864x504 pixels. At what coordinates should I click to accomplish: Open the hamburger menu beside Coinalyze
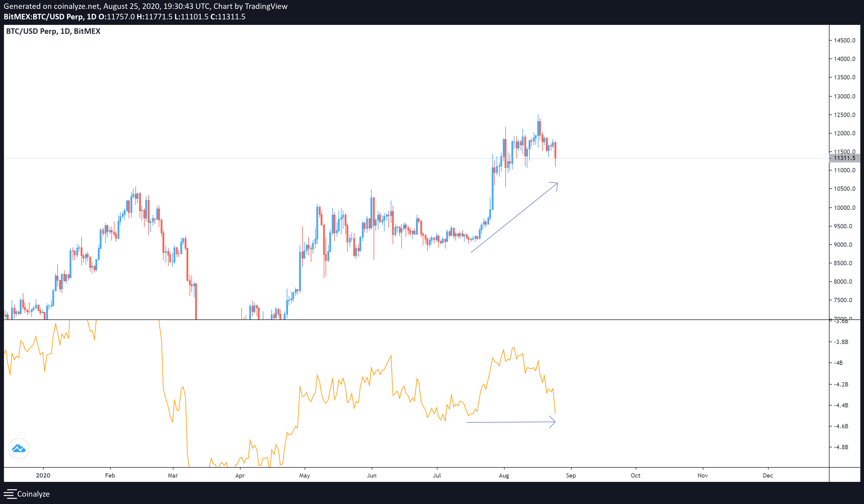click(x=10, y=494)
